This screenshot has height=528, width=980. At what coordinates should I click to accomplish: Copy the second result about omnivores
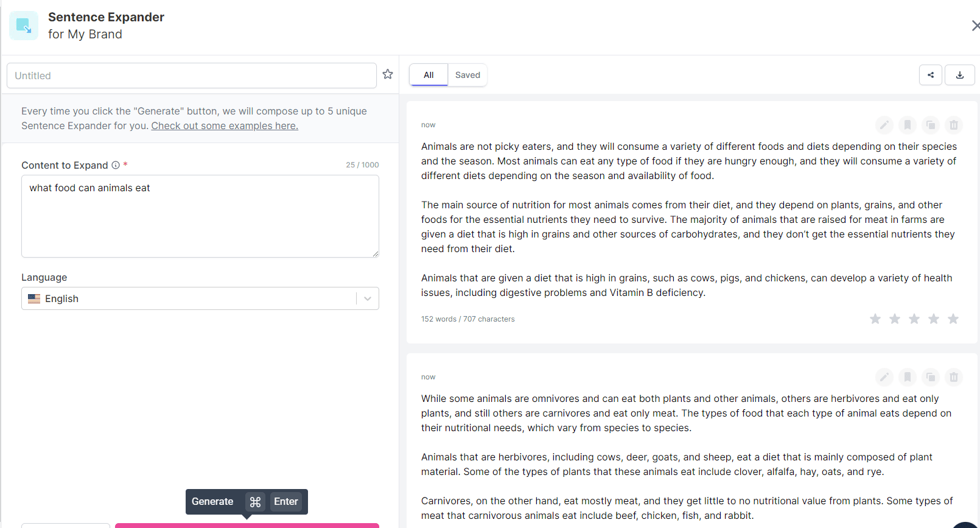931,377
